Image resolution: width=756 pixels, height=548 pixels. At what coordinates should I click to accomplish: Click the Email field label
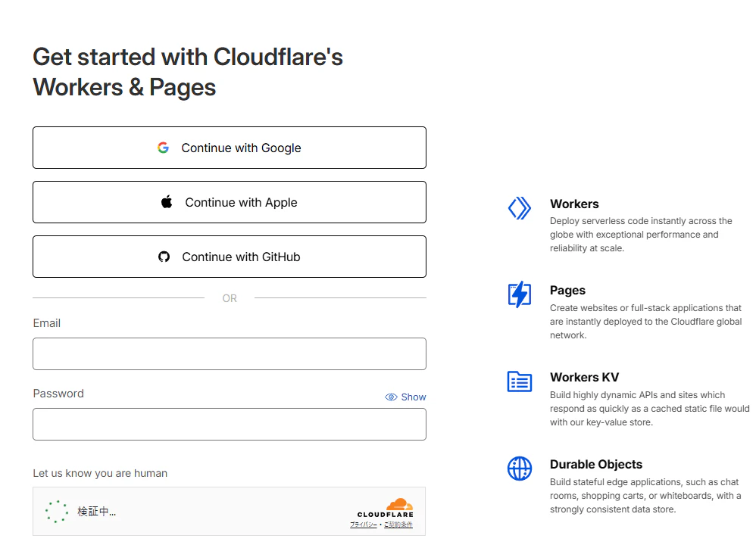pos(47,323)
